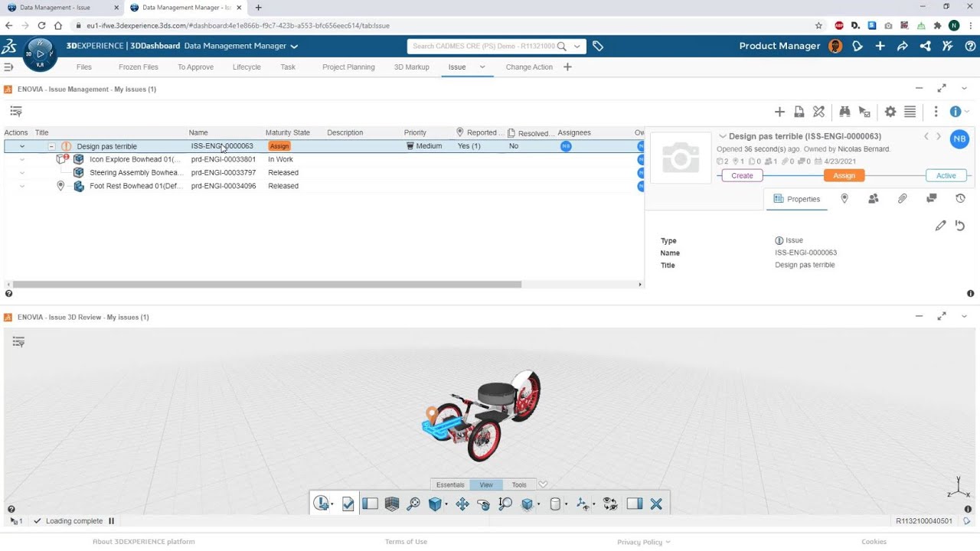
Task: Click the tag icon next to the search box
Action: [x=598, y=46]
